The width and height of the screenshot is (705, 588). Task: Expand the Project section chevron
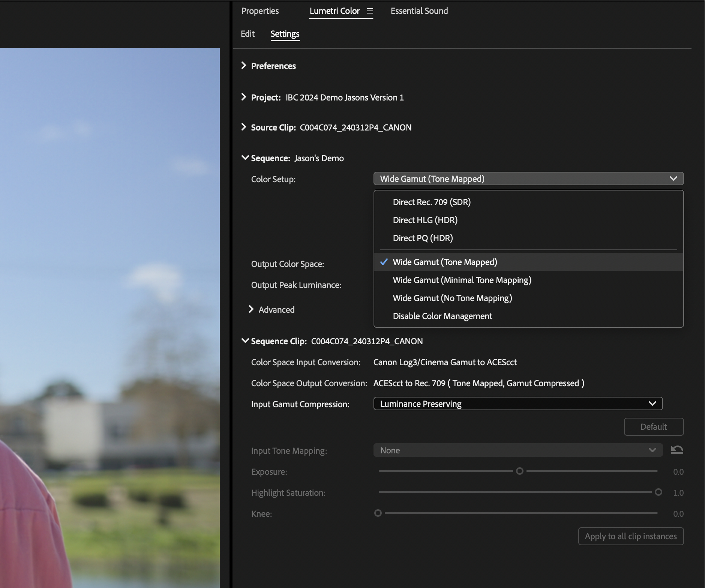click(244, 97)
